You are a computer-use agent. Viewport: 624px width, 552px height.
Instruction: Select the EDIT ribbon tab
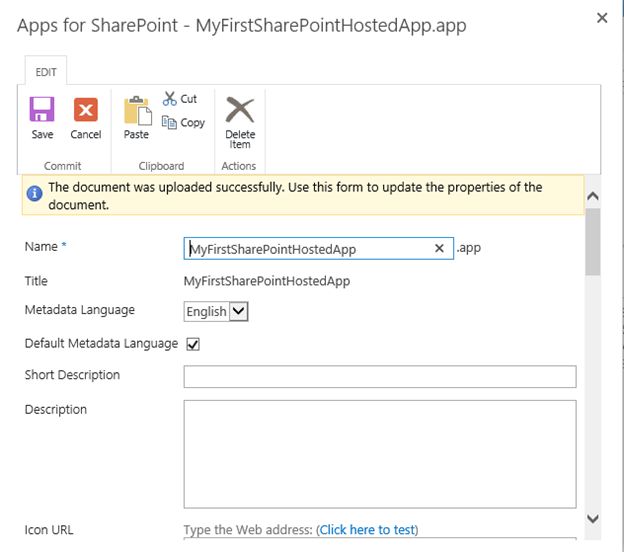coord(46,72)
